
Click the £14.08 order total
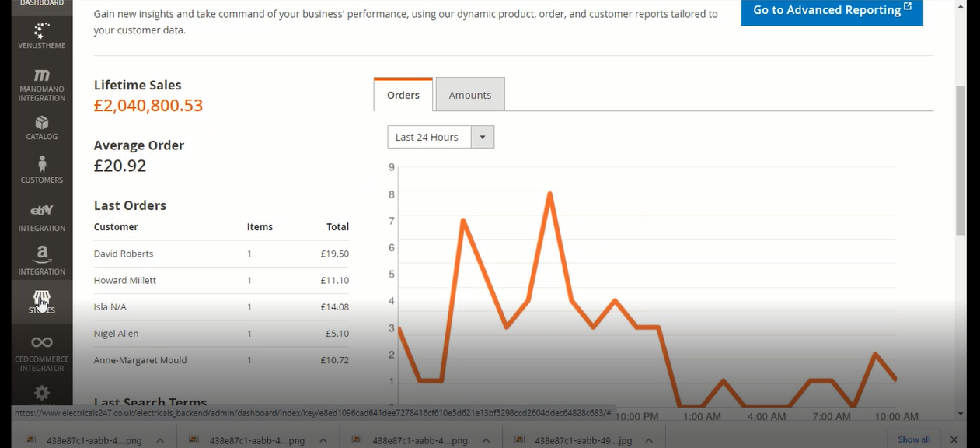click(x=334, y=306)
